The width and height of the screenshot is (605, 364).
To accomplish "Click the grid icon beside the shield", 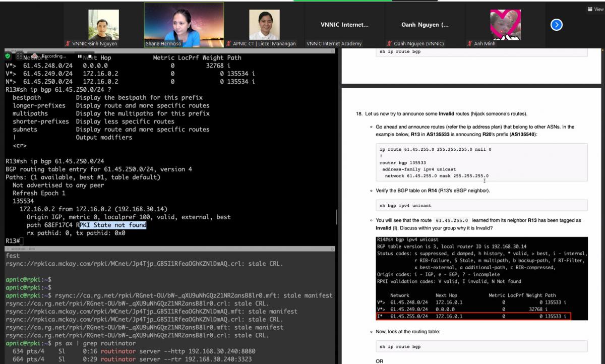I will coord(20,56).
